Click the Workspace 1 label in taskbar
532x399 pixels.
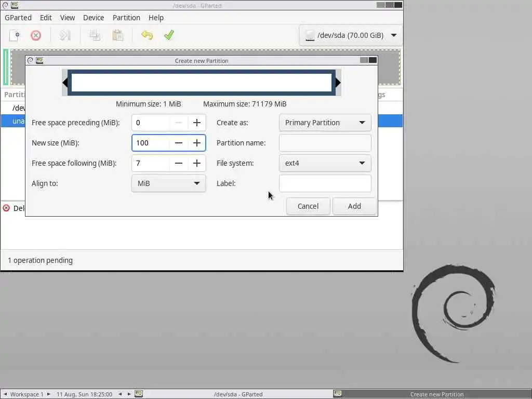pos(27,394)
